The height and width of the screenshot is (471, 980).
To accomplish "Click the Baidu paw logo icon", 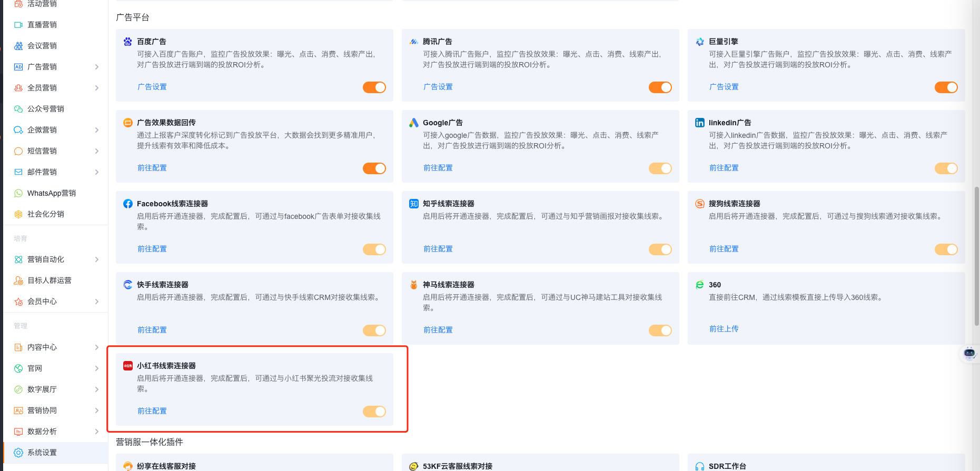I will 127,42.
